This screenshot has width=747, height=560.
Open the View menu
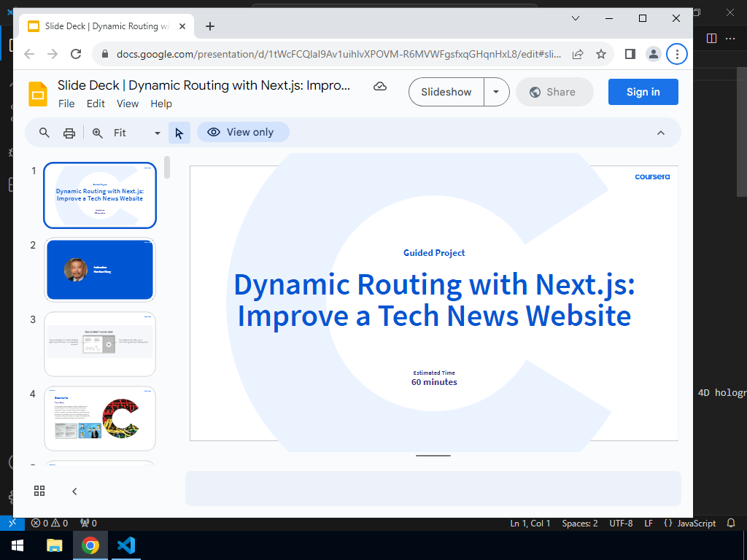pyautogui.click(x=127, y=104)
